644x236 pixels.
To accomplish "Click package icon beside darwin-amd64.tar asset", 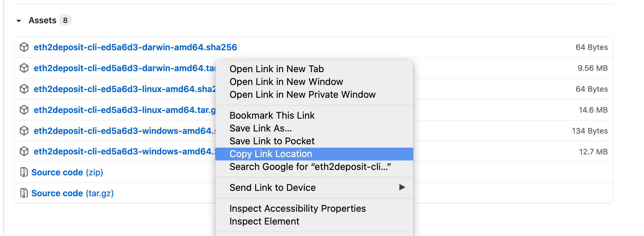I will point(24,68).
